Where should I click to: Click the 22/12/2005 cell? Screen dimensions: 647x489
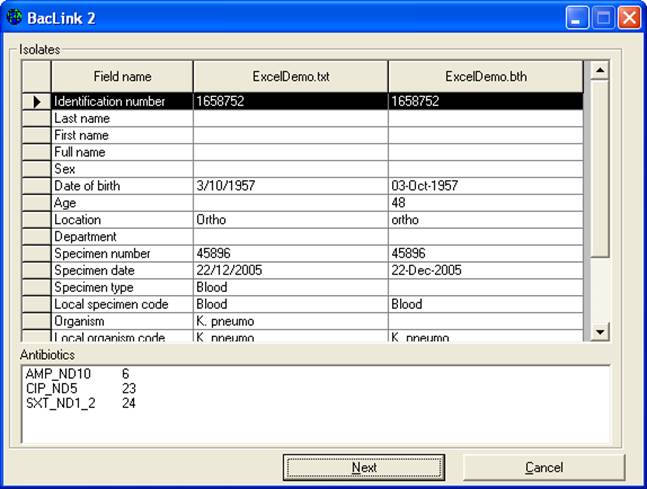[291, 271]
